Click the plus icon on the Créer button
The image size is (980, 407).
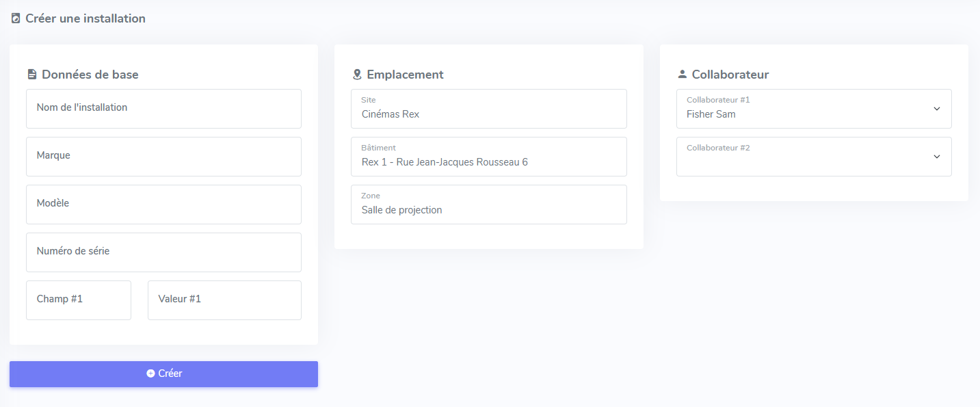[150, 373]
